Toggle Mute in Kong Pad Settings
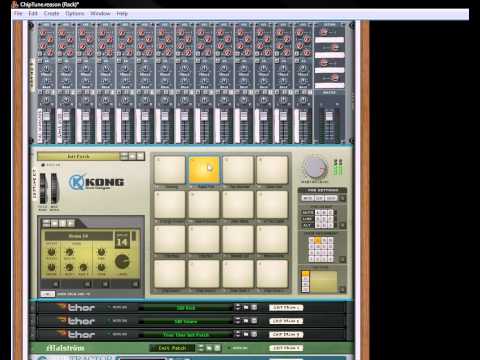This screenshot has width=480, height=360. tap(307, 198)
